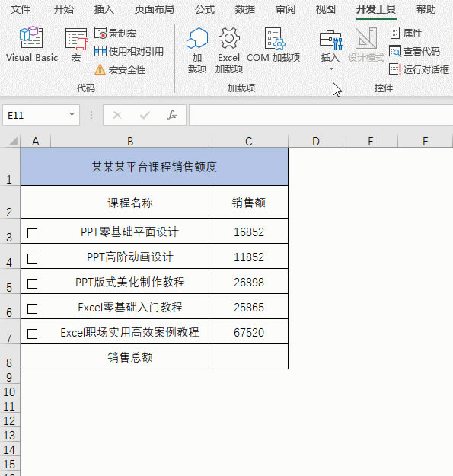Open 宏安全性 settings
The width and height of the screenshot is (453, 476).
[120, 70]
